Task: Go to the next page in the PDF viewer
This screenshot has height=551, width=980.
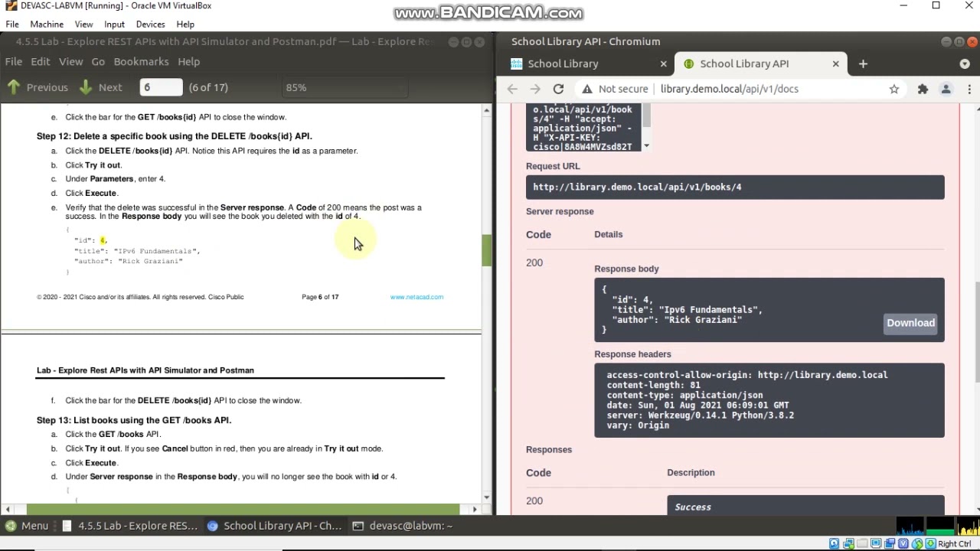Action: 100,87
